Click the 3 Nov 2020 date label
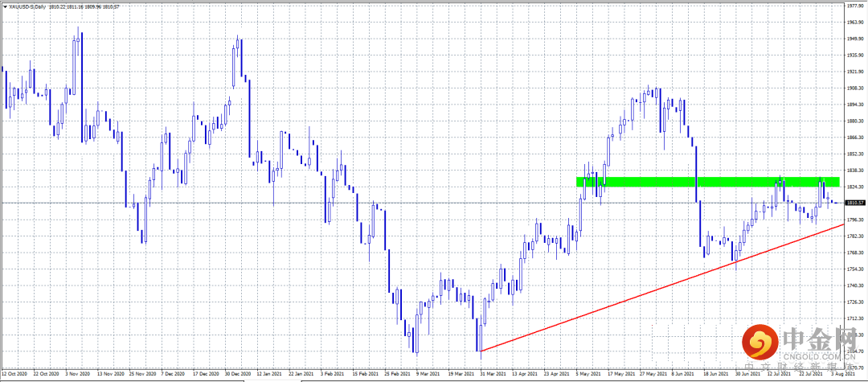The width and height of the screenshot is (868, 382). tap(77, 374)
